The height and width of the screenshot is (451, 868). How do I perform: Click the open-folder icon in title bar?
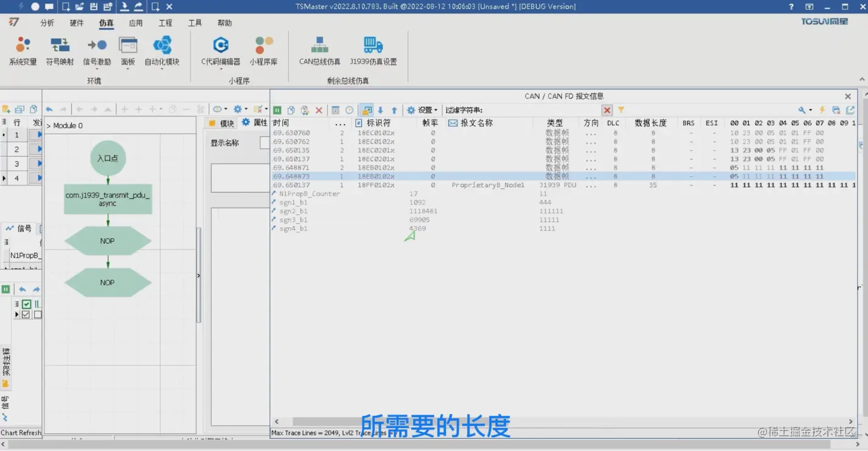80,7
